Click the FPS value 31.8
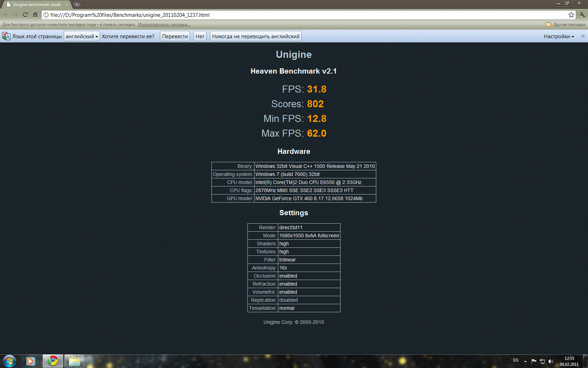Screen dimensions: 588x368 pos(317,89)
